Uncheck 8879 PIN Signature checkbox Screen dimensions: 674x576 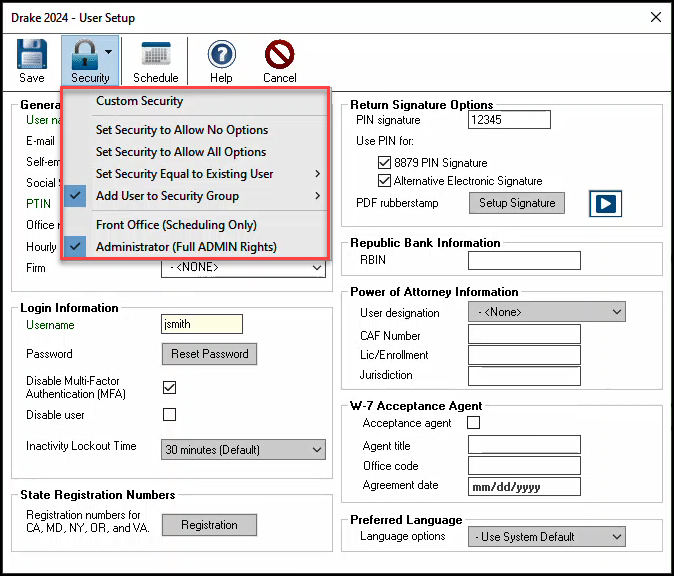pos(384,163)
